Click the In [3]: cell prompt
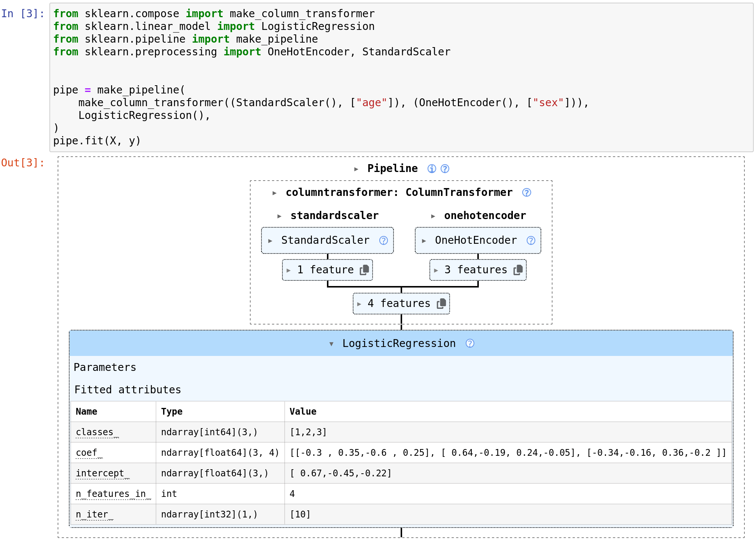This screenshot has height=544, width=756. pos(23,13)
